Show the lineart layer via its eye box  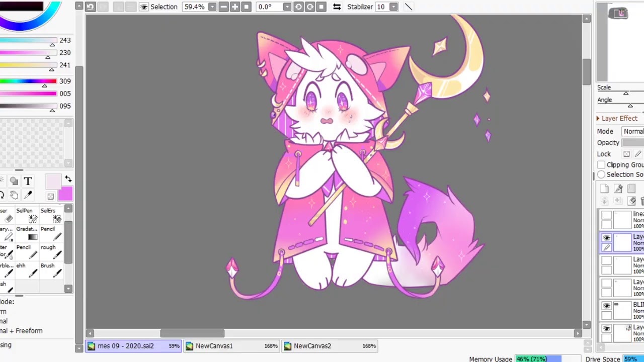pyautogui.click(x=606, y=215)
